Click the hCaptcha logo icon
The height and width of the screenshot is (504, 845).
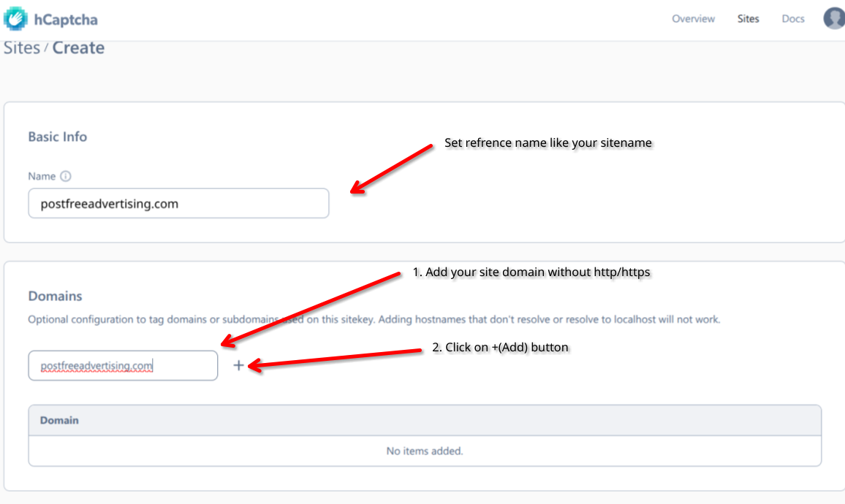[15, 18]
